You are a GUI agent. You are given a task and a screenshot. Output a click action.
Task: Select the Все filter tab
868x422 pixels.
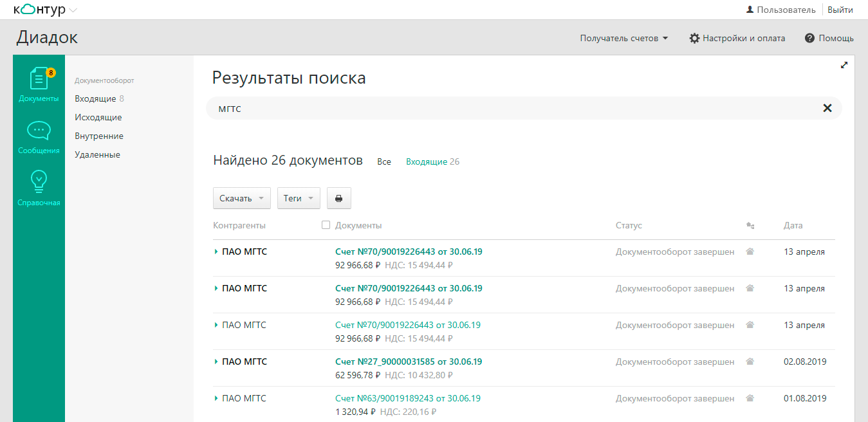pyautogui.click(x=384, y=161)
